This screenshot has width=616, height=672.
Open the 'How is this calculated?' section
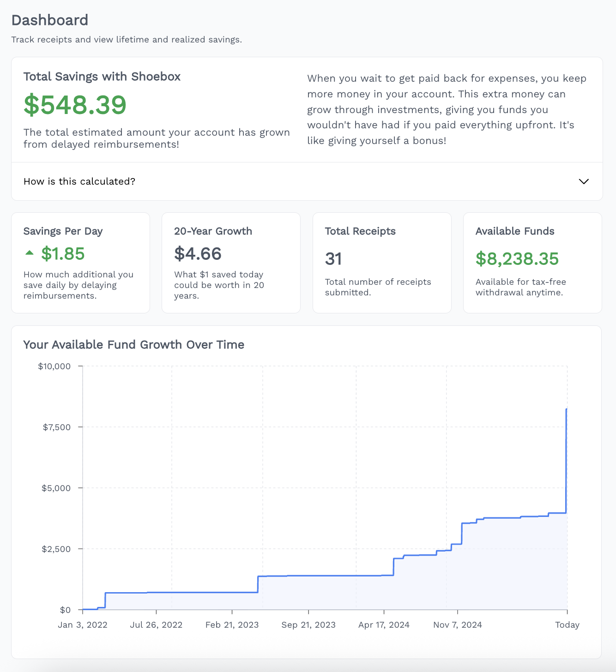tap(307, 181)
